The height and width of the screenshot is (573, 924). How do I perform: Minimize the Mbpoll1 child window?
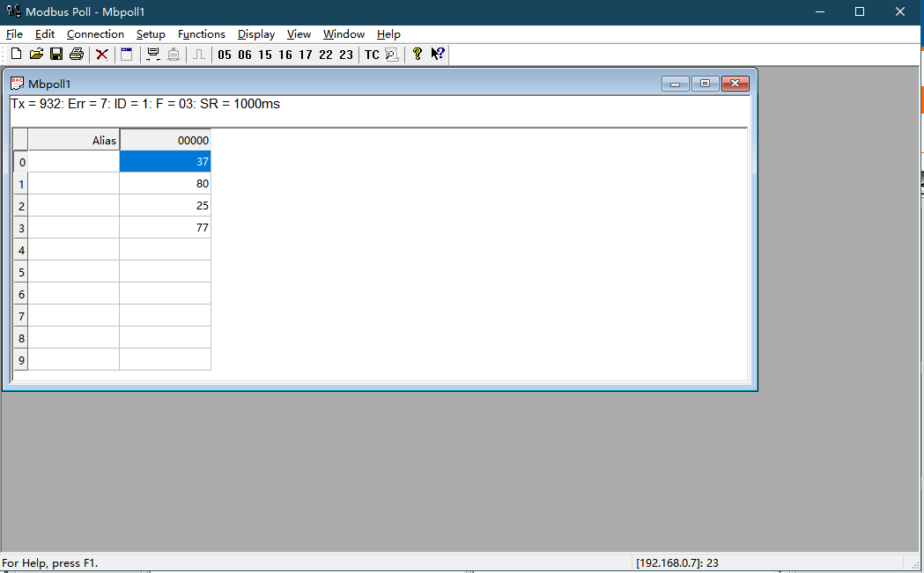point(676,84)
